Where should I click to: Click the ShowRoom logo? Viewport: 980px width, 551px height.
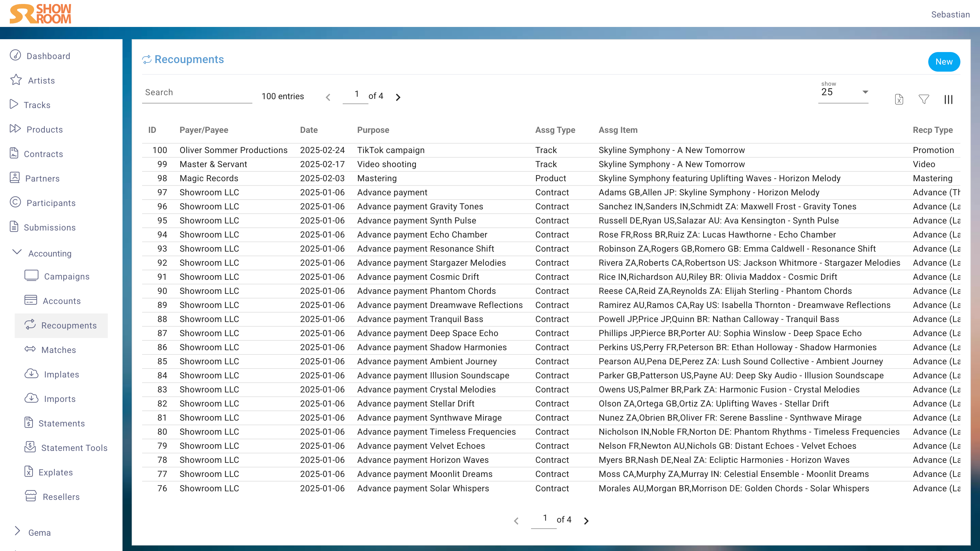pyautogui.click(x=40, y=14)
